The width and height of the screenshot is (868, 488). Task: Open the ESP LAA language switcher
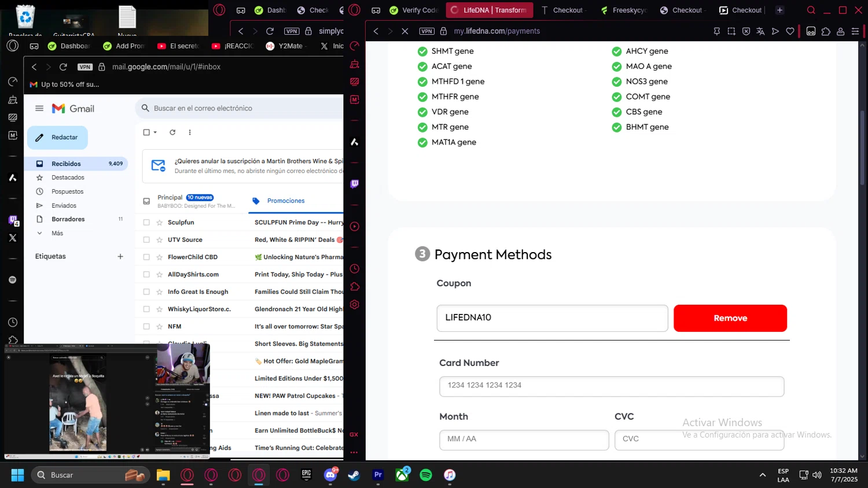click(x=783, y=475)
